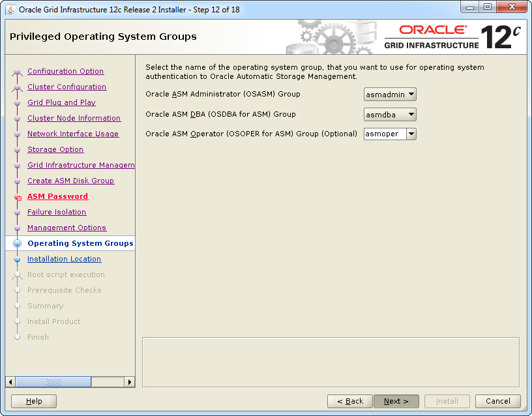
Task: Click the Operating System Groups step bullet
Action: click(x=18, y=244)
